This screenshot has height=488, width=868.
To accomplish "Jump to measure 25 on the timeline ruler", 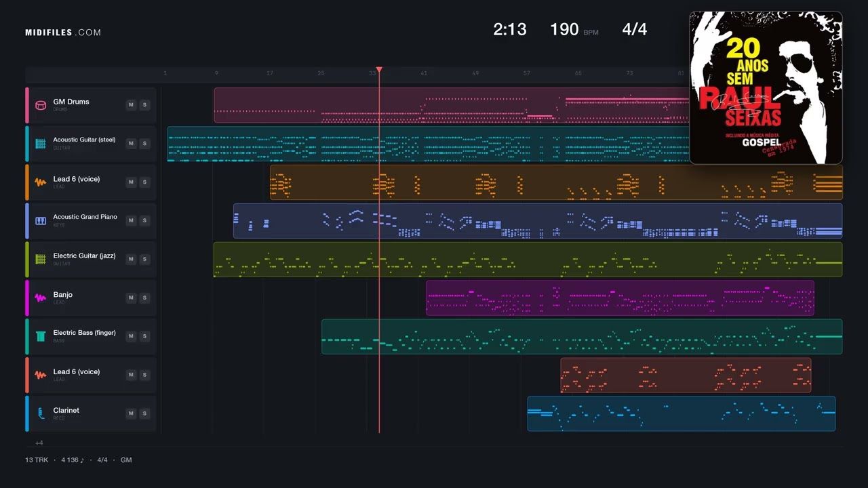I will click(x=321, y=73).
